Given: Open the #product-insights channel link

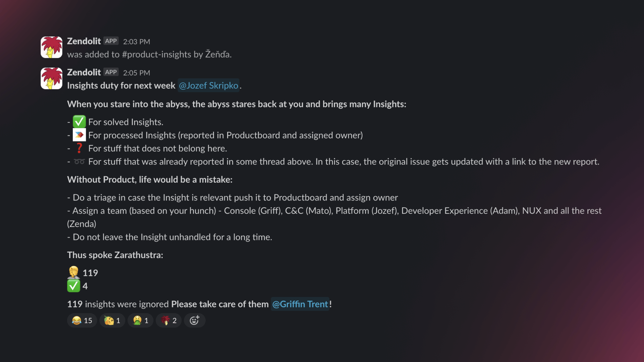Looking at the screenshot, I should [156, 54].
